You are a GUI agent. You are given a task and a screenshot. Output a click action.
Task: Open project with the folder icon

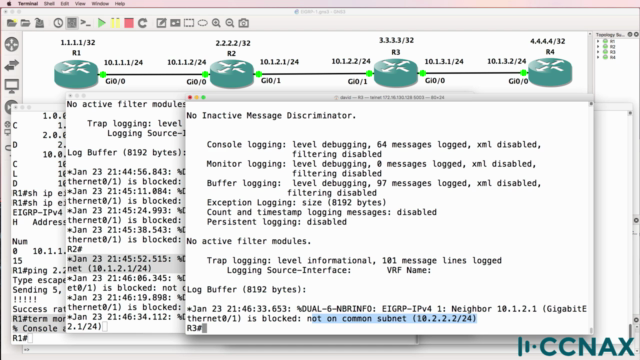25,23
